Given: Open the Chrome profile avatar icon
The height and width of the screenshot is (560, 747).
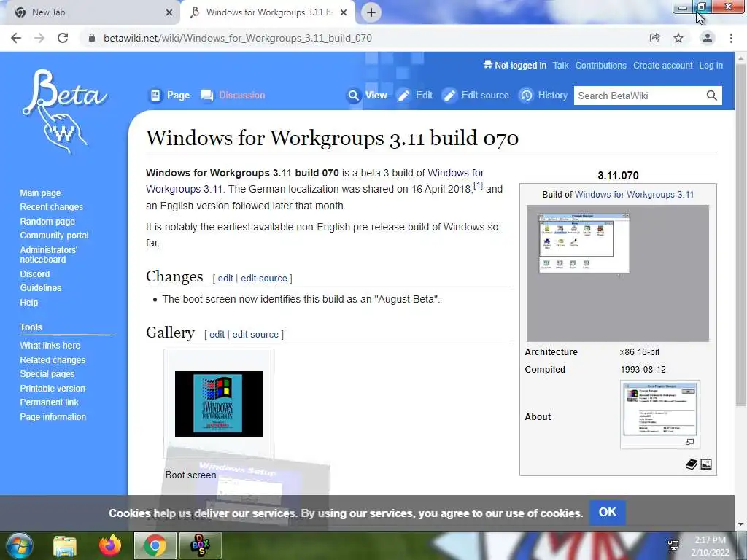Looking at the screenshot, I should (x=708, y=38).
